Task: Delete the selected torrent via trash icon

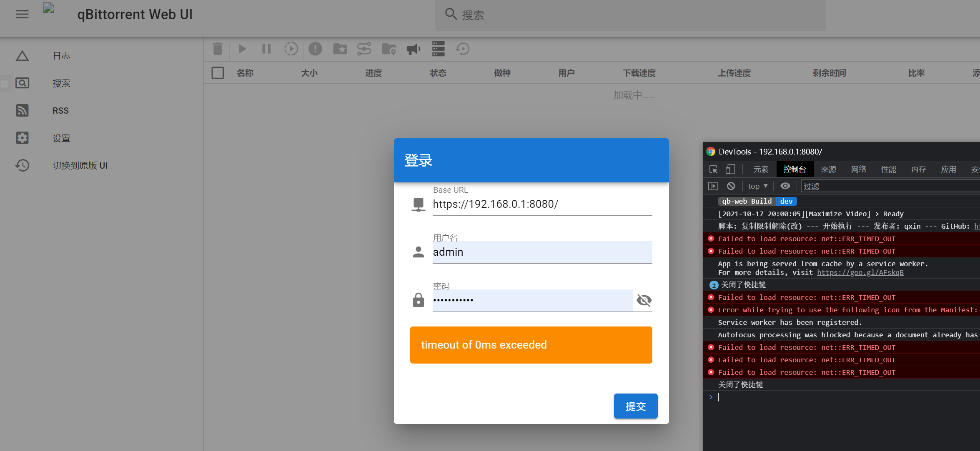Action: [217, 49]
